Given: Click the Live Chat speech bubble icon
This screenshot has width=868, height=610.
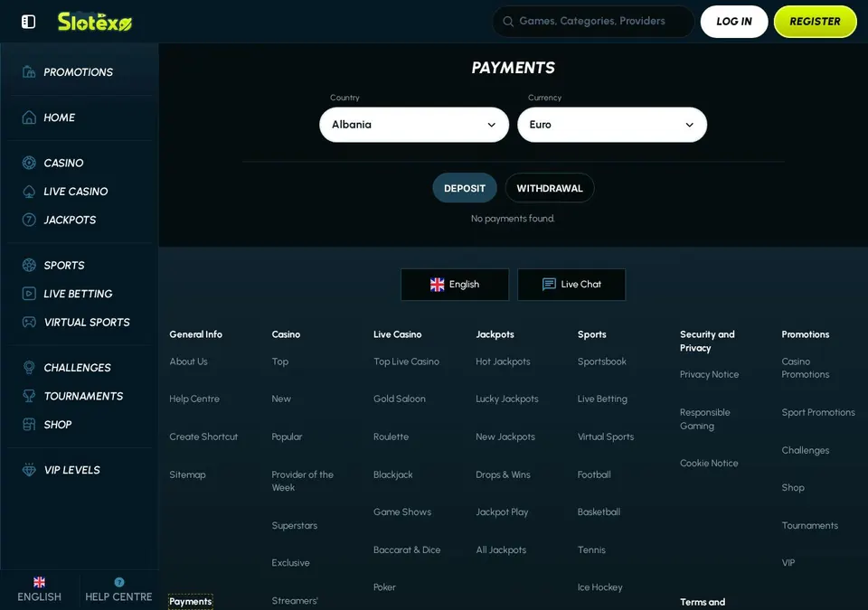Looking at the screenshot, I should (x=549, y=285).
